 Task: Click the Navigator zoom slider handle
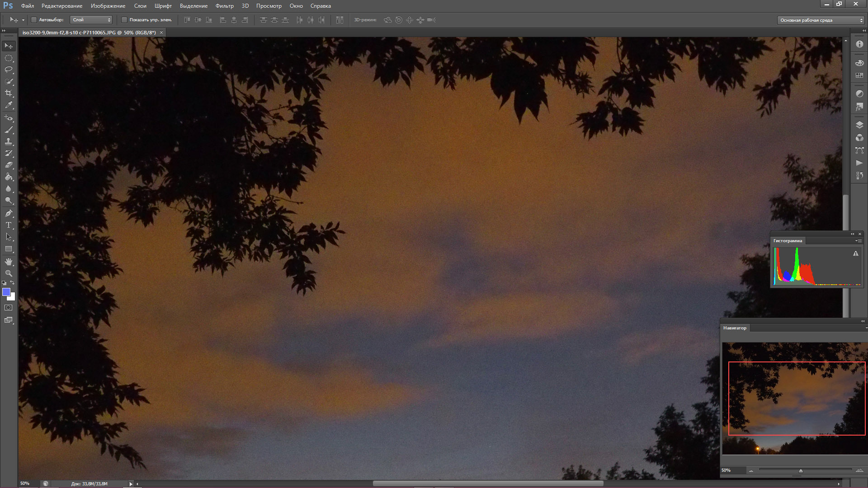[x=801, y=471]
